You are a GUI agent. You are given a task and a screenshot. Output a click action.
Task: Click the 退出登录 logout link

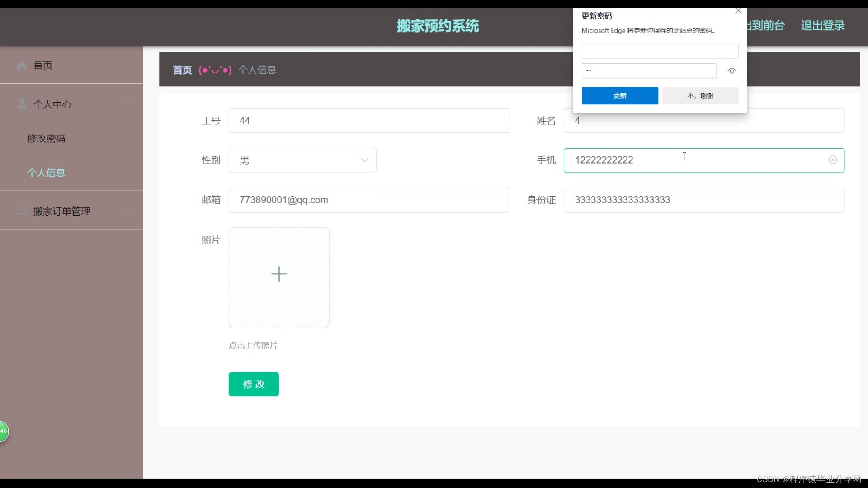(822, 26)
